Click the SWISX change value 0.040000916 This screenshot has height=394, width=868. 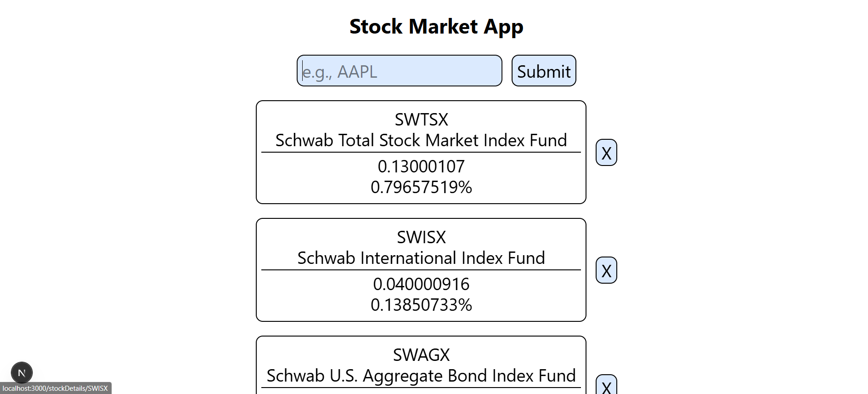(421, 284)
